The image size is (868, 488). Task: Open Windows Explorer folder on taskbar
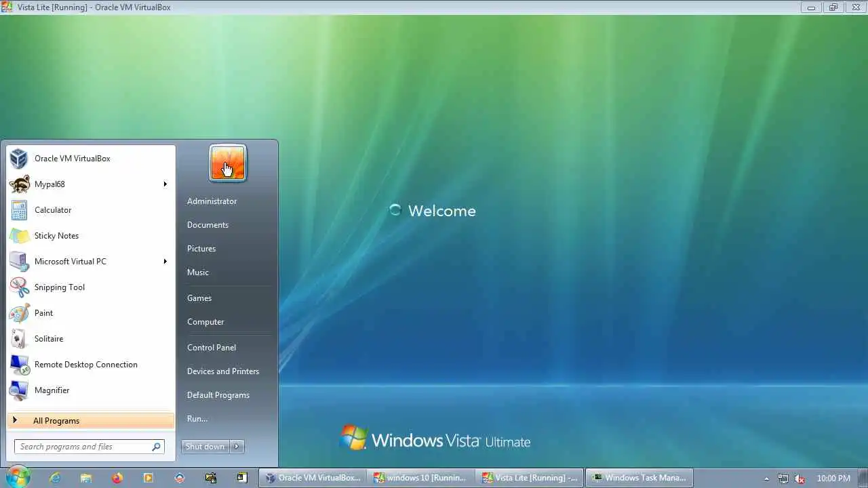(86, 478)
